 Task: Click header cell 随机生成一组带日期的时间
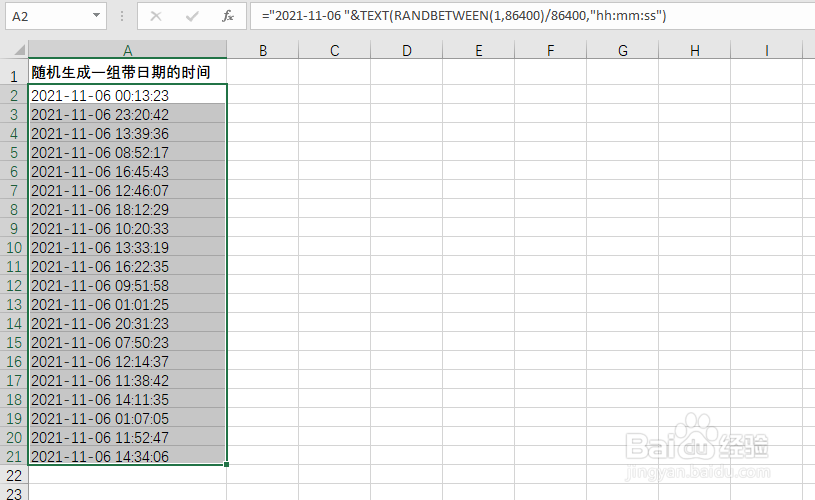point(127,72)
